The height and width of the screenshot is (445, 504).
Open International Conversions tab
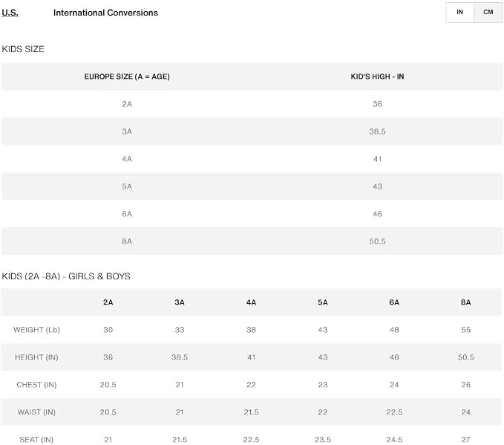105,13
